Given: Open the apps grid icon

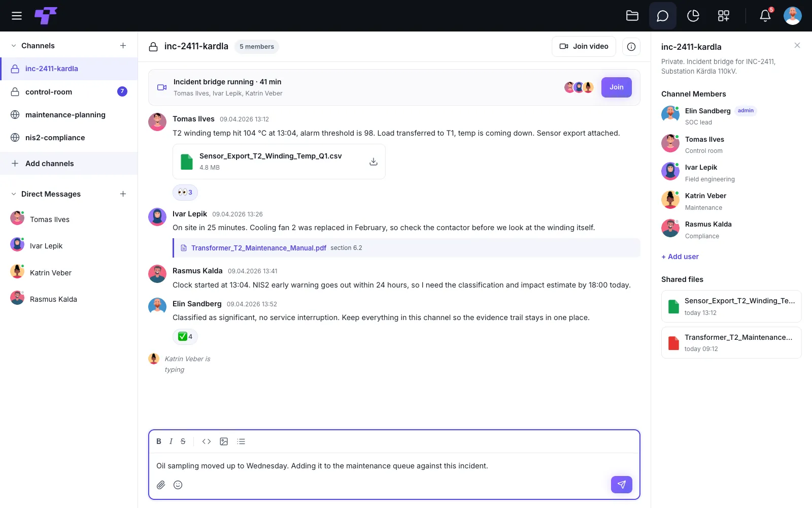Looking at the screenshot, I should pyautogui.click(x=724, y=16).
